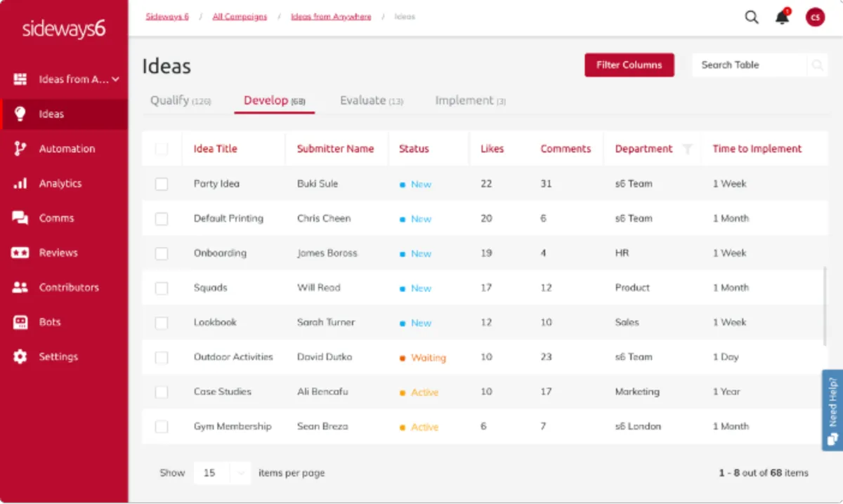Click the 1 Day time cell
The height and width of the screenshot is (504, 843).
[726, 357]
